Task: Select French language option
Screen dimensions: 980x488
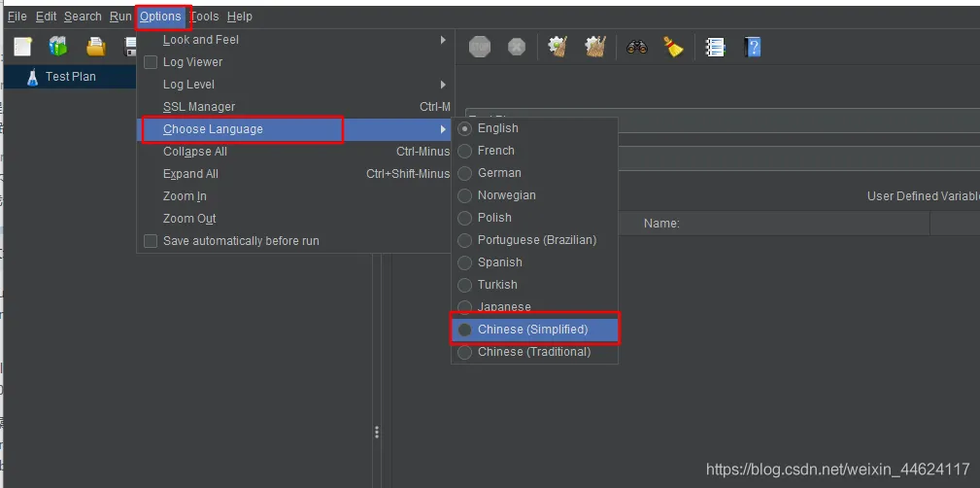Action: [x=534, y=151]
